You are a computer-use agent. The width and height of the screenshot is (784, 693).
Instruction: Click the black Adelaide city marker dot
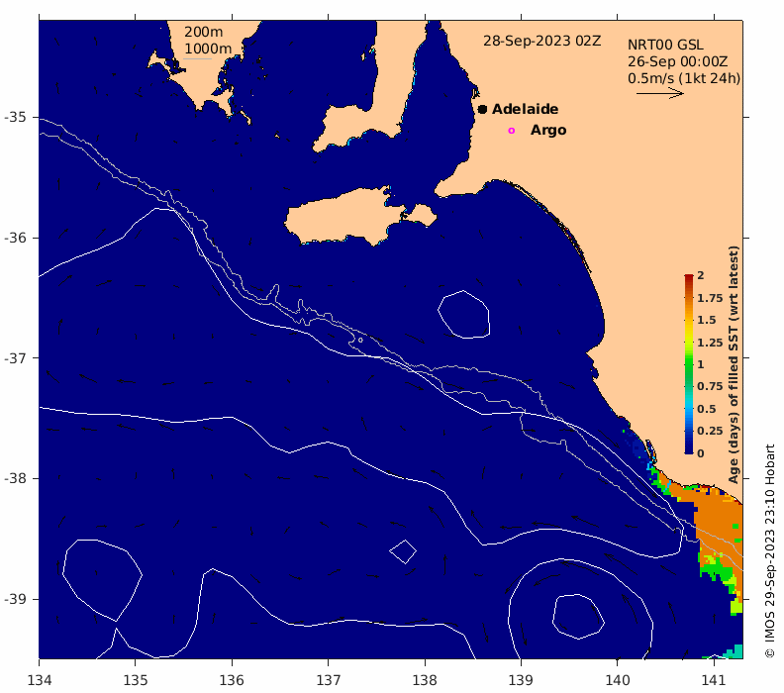point(482,109)
